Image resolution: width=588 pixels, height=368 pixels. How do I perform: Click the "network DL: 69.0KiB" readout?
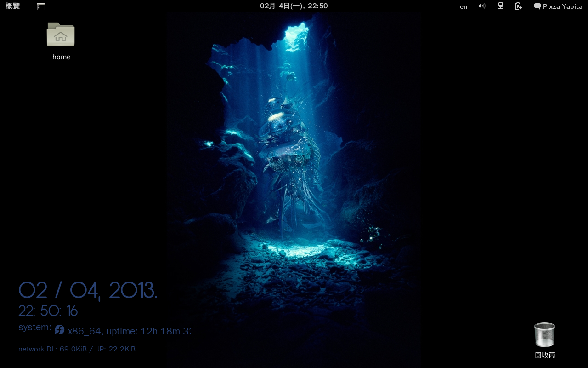click(52, 349)
